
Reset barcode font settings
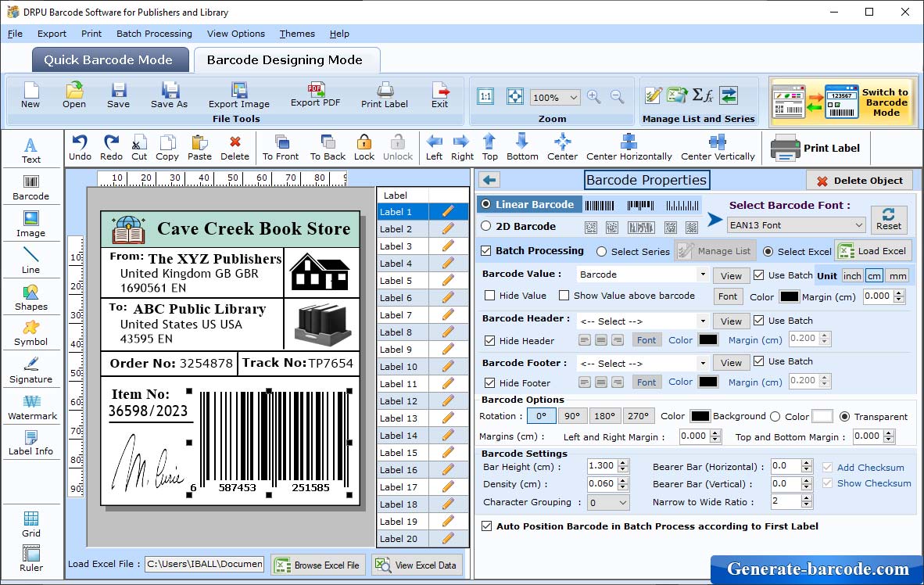tap(889, 218)
